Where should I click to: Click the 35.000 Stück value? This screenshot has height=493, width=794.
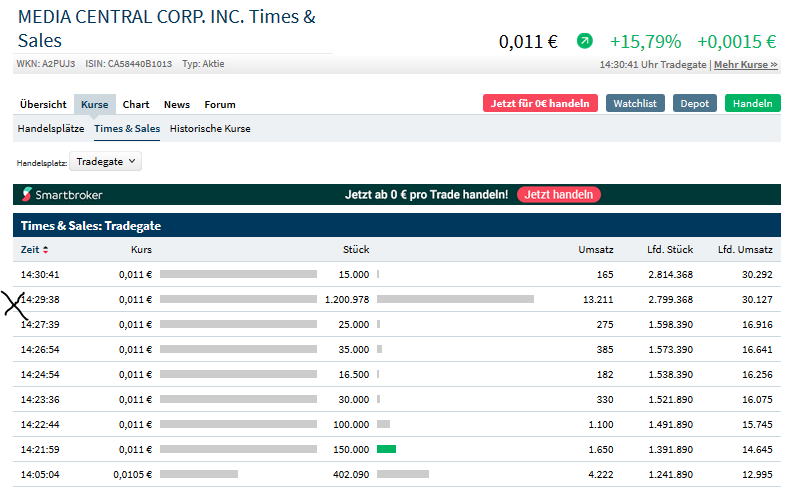coord(353,350)
